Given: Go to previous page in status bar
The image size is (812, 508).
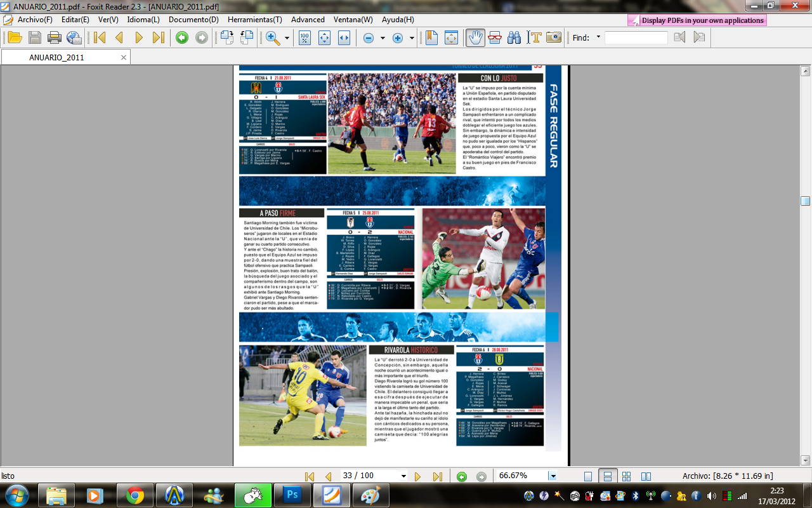Looking at the screenshot, I should pyautogui.click(x=329, y=476).
